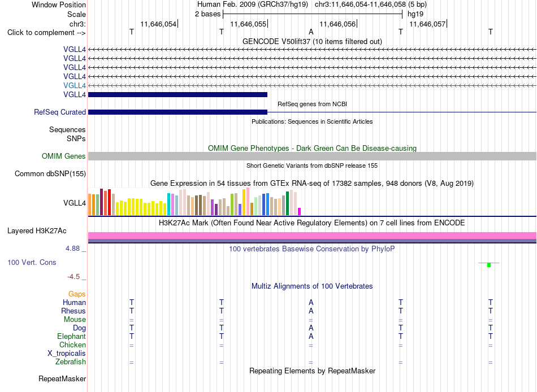Click the 'Chicken' species row label
This screenshot has width=537, height=392.
(72, 345)
